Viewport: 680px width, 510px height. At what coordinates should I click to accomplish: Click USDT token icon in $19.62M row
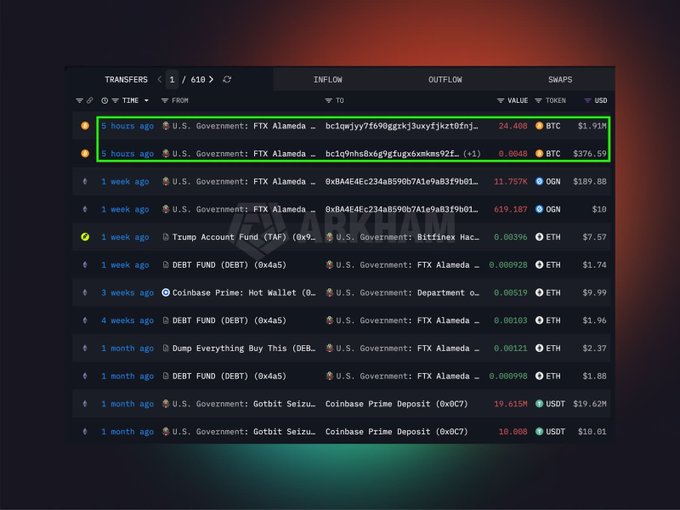pyautogui.click(x=539, y=404)
